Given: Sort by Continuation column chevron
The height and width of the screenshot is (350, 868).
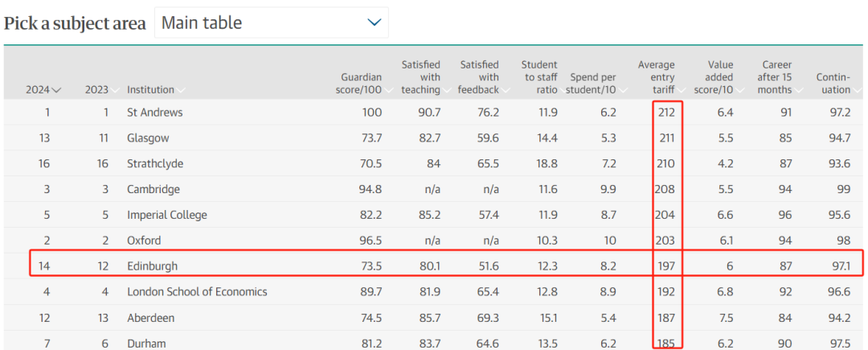Looking at the screenshot, I should [x=857, y=90].
